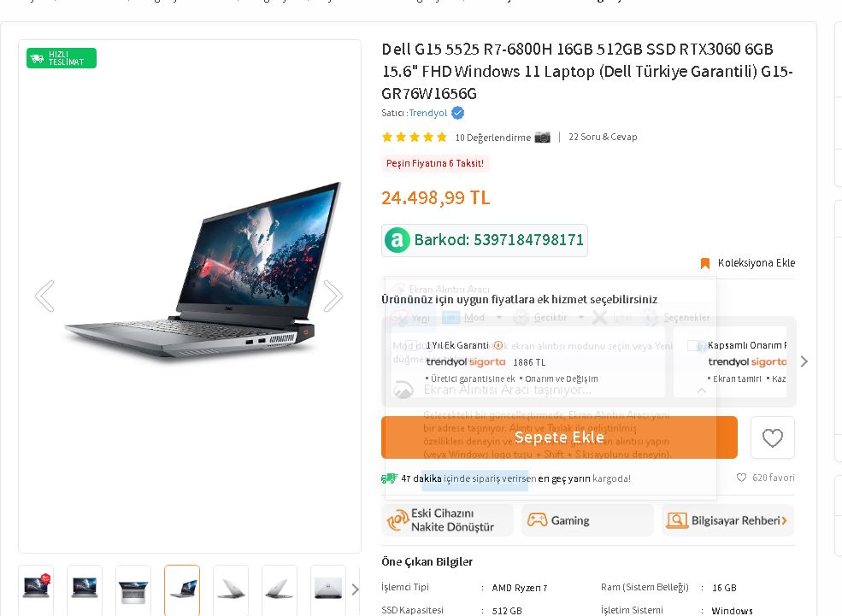This screenshot has height=616, width=842.
Task: Check the 1 Yıl Ek Garanti checkbox
Action: tap(411, 345)
